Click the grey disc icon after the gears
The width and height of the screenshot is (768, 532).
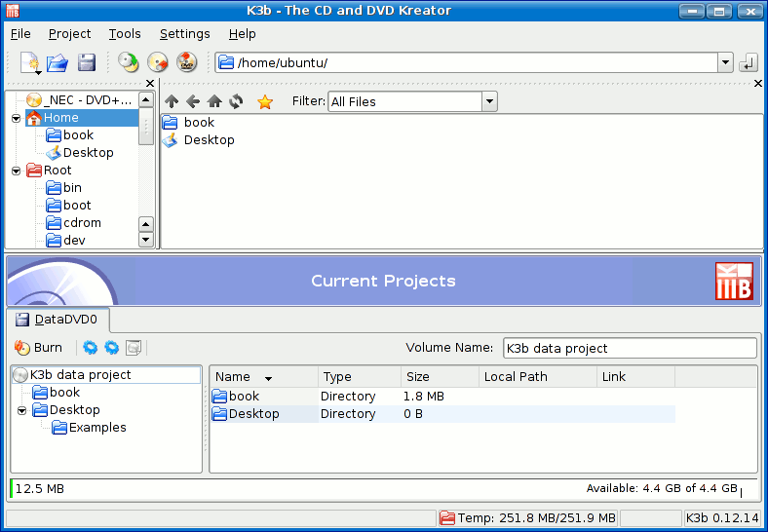pos(134,347)
